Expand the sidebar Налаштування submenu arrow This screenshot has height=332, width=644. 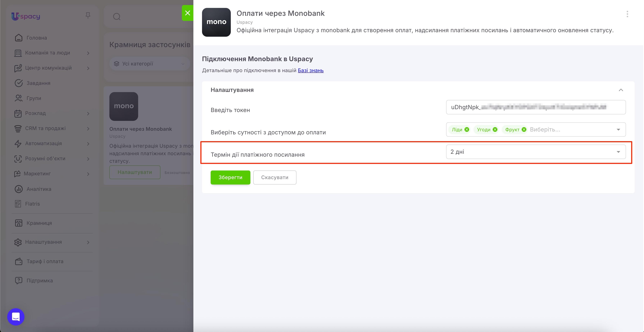tap(88, 242)
